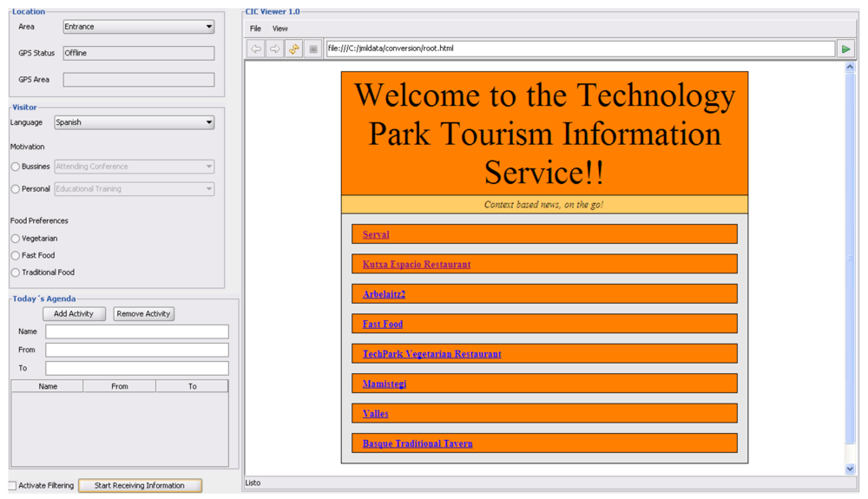This screenshot has height=499, width=868.
Task: Open the Valles link
Action: (375, 414)
